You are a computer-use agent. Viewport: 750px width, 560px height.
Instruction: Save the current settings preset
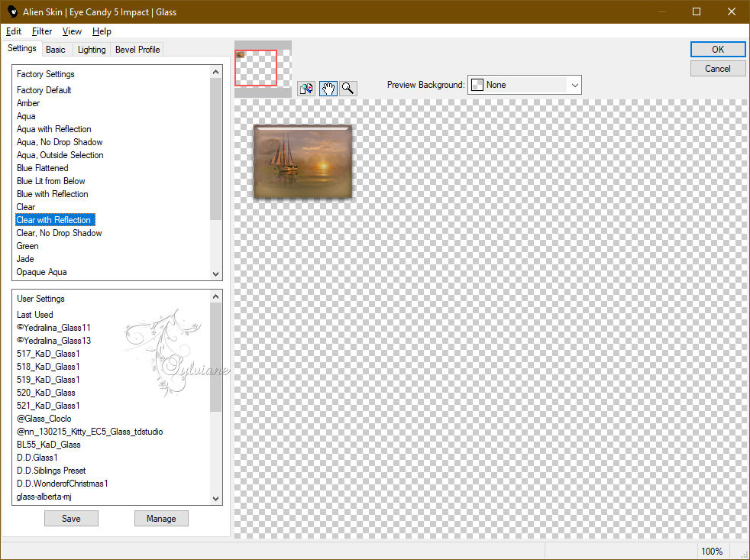point(71,518)
